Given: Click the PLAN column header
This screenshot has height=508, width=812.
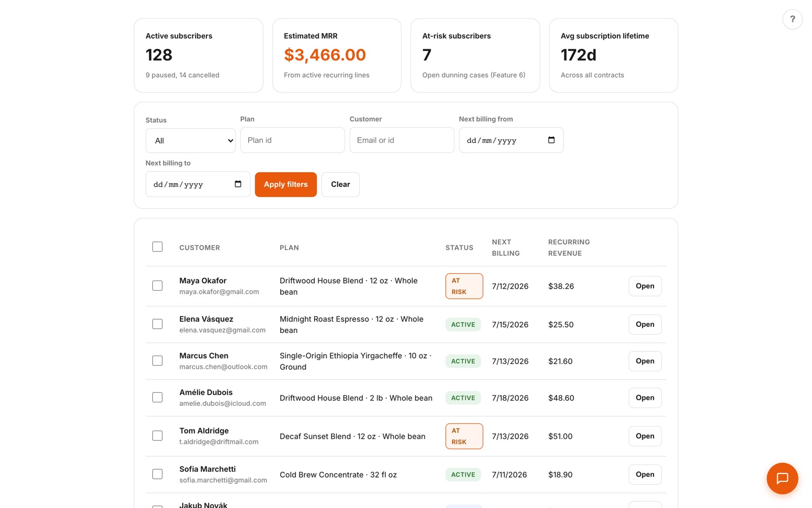Looking at the screenshot, I should (x=289, y=248).
